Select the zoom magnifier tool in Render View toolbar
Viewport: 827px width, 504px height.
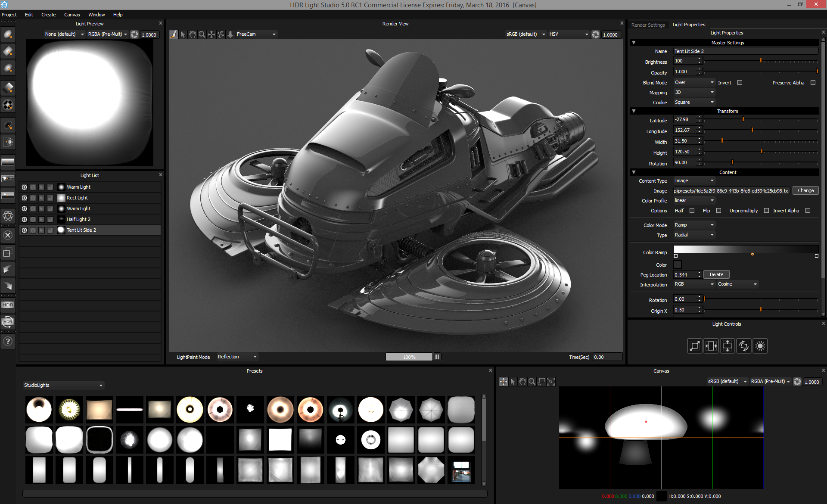coord(202,34)
